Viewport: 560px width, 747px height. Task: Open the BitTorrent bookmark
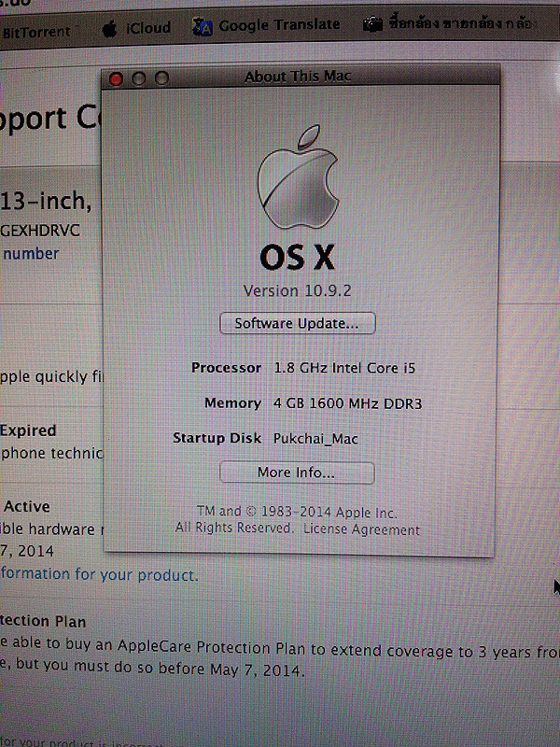[x=35, y=32]
